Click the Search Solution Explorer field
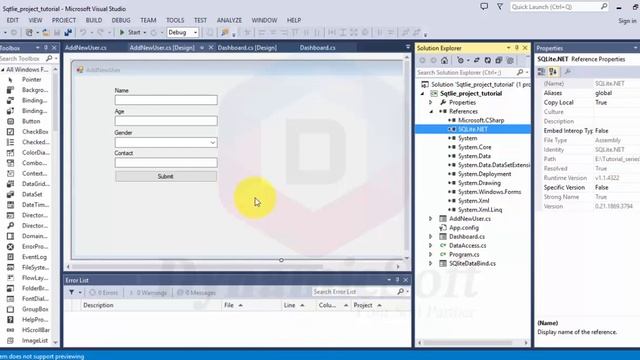Image resolution: width=640 pixels, height=360 pixels. point(465,73)
